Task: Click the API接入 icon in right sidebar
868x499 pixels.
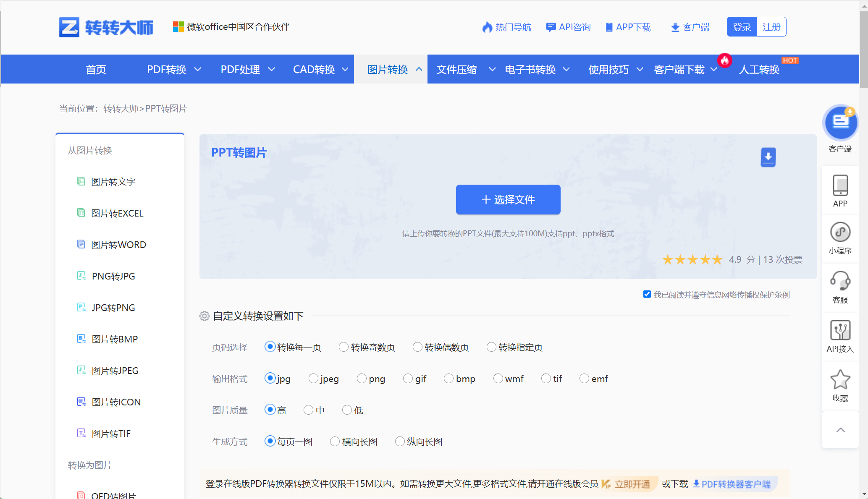Action: pos(840,330)
